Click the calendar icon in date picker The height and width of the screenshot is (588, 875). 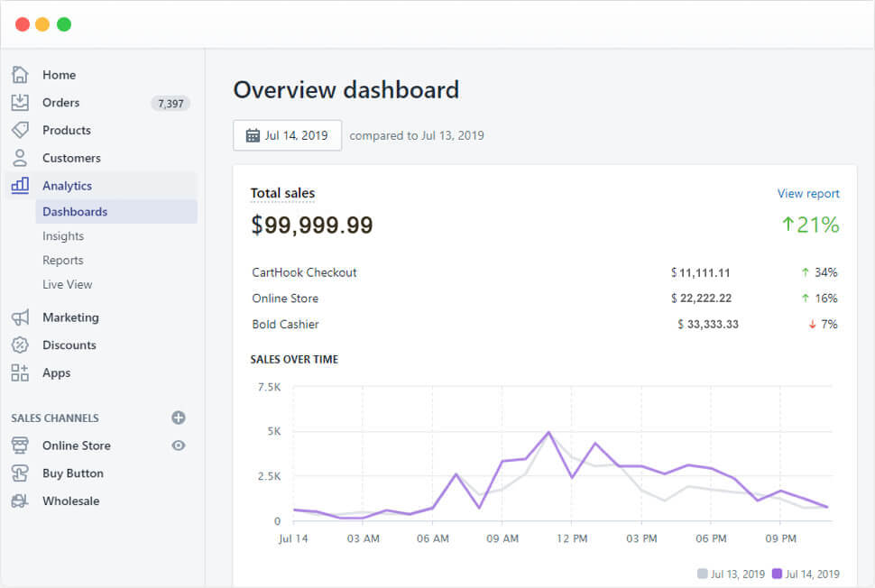coord(253,135)
